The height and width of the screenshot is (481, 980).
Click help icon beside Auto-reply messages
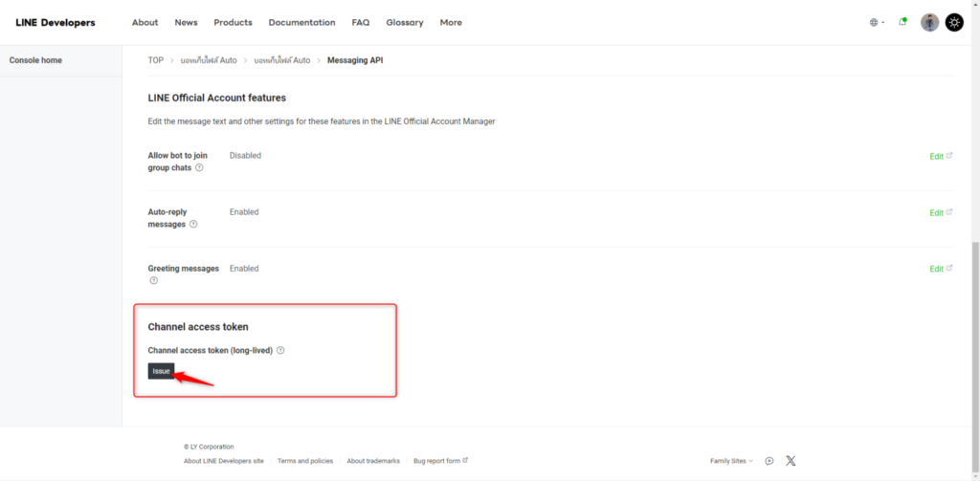[x=193, y=225]
